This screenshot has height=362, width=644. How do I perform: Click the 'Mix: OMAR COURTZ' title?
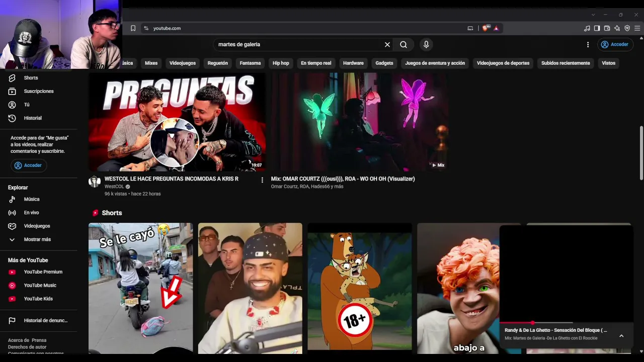coord(343,179)
